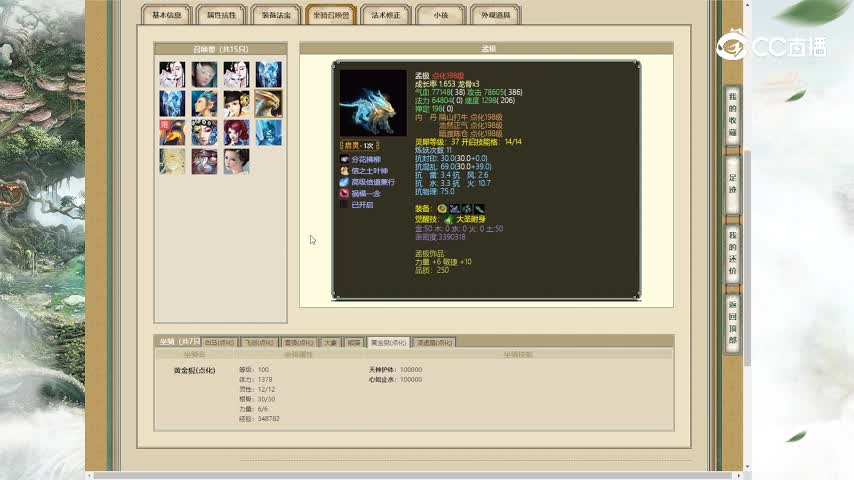Click the large 孟极 pet image
854x480 pixels.
point(373,102)
